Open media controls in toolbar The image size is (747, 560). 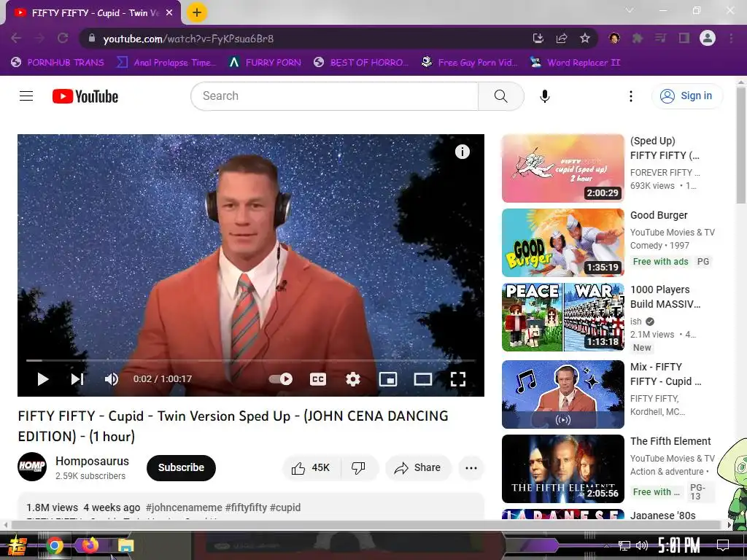coord(661,38)
